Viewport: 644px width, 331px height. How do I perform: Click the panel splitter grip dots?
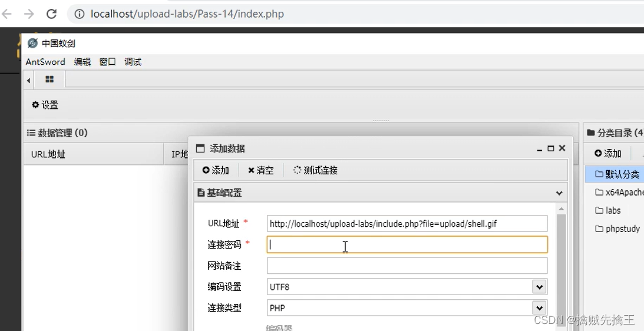[x=381, y=121]
